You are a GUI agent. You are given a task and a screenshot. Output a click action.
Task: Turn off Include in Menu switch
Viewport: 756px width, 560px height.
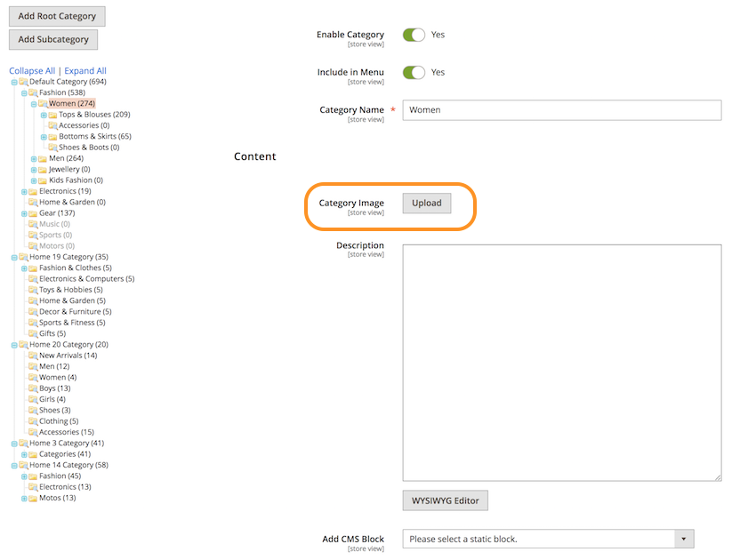pyautogui.click(x=414, y=72)
